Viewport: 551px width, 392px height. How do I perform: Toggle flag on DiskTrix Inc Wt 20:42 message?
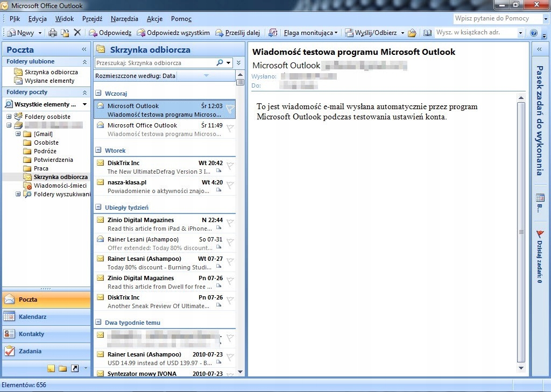[230, 166]
